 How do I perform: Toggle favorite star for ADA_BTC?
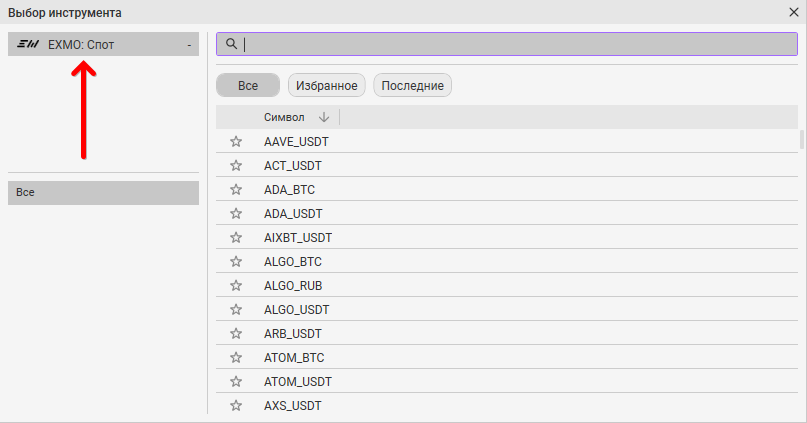pyautogui.click(x=236, y=189)
